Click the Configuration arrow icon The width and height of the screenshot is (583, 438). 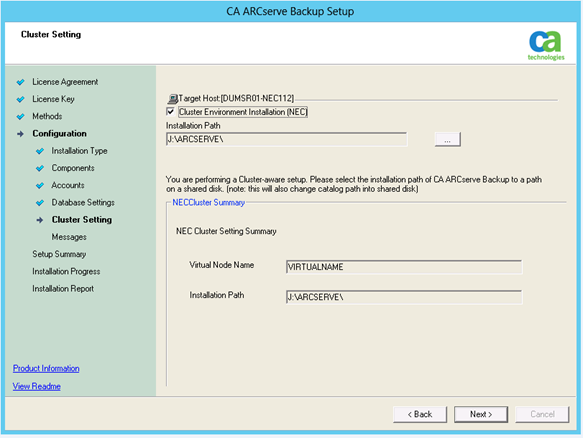point(20,134)
